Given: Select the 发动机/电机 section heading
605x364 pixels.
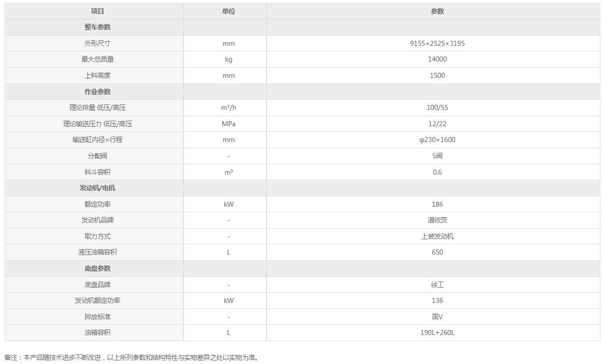Looking at the screenshot, I should (x=97, y=188).
